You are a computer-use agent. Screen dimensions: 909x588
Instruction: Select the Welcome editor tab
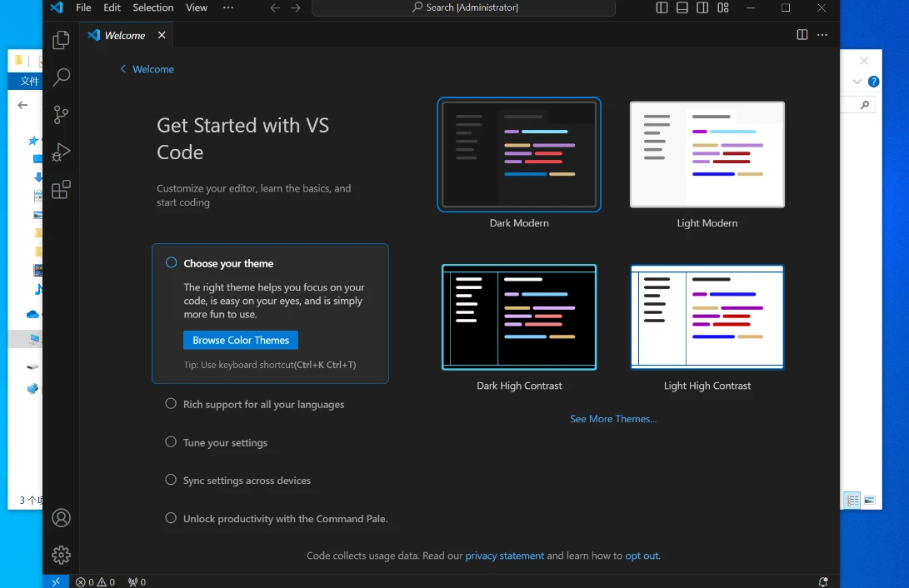pos(124,35)
